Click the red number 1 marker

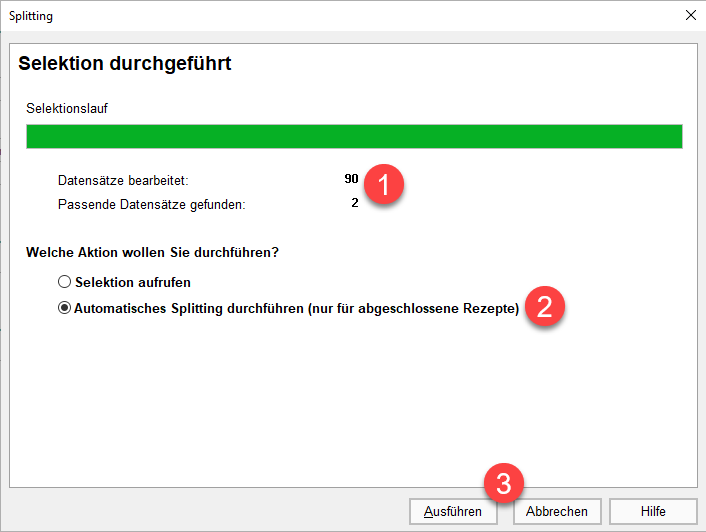[x=384, y=186]
